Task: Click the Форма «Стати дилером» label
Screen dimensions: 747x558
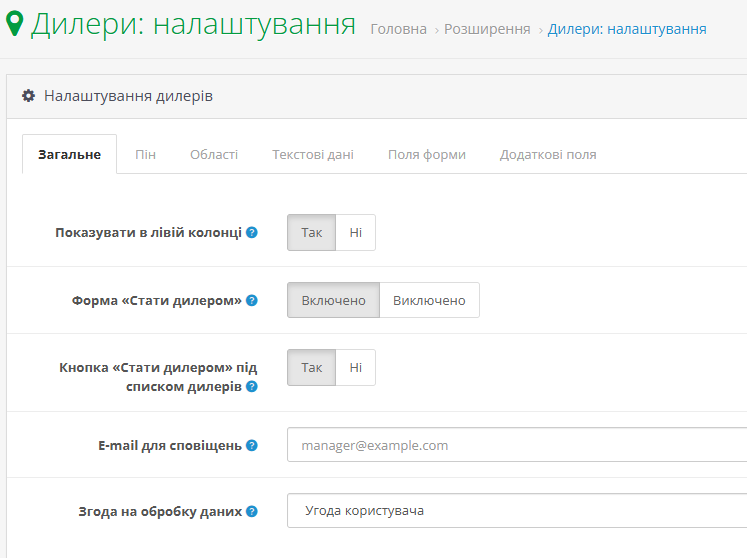Action: click(x=157, y=301)
